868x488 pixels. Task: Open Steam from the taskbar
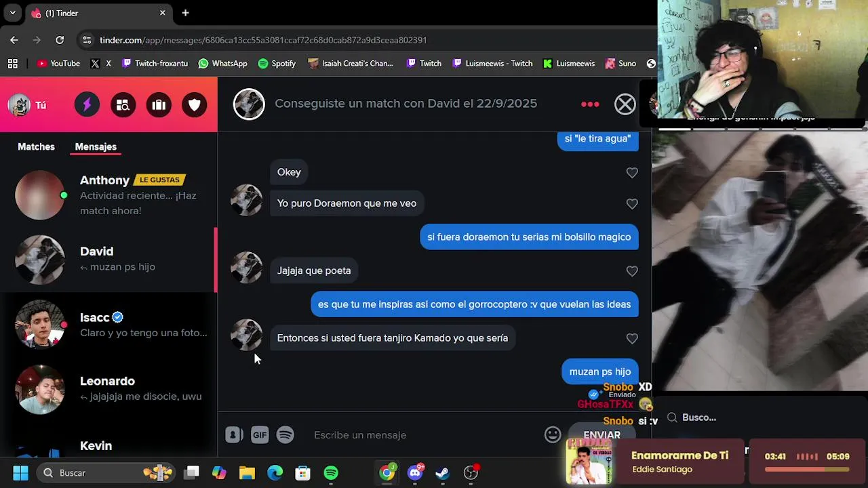pyautogui.click(x=442, y=473)
